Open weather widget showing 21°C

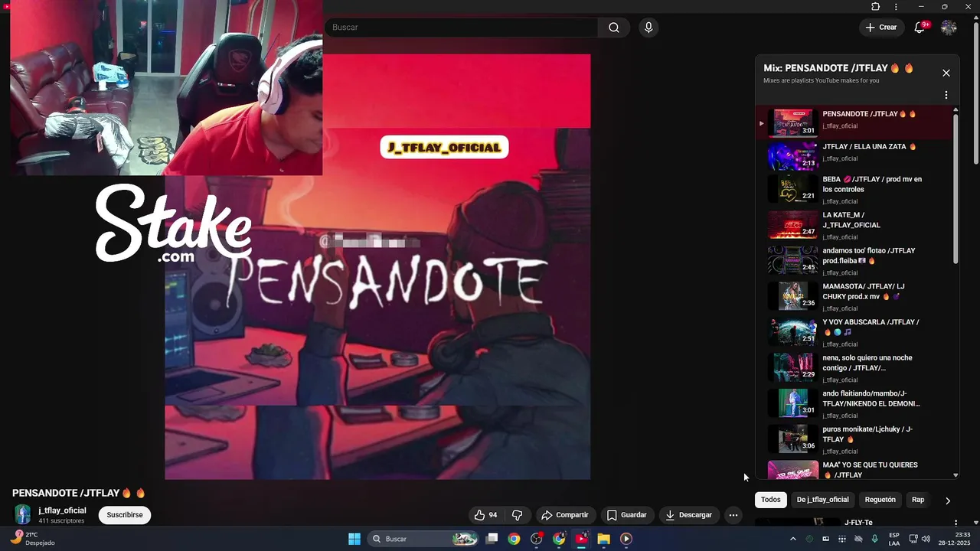(x=33, y=539)
